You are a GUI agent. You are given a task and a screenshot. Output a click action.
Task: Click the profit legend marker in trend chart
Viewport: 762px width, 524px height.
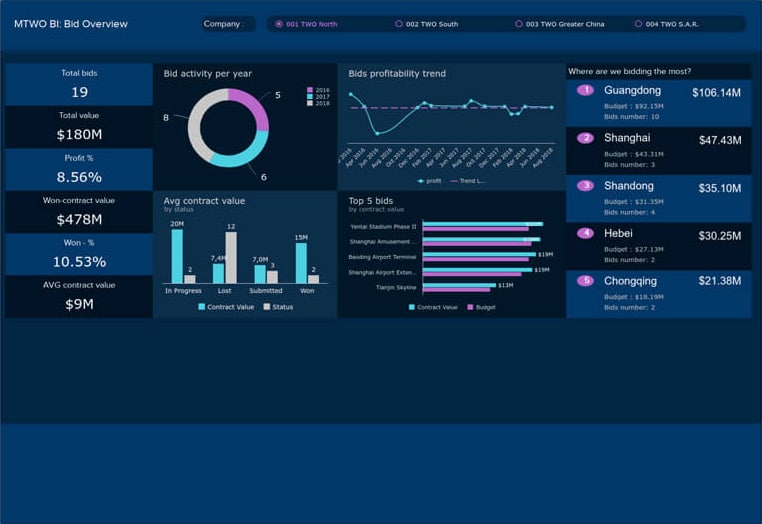pyautogui.click(x=421, y=181)
